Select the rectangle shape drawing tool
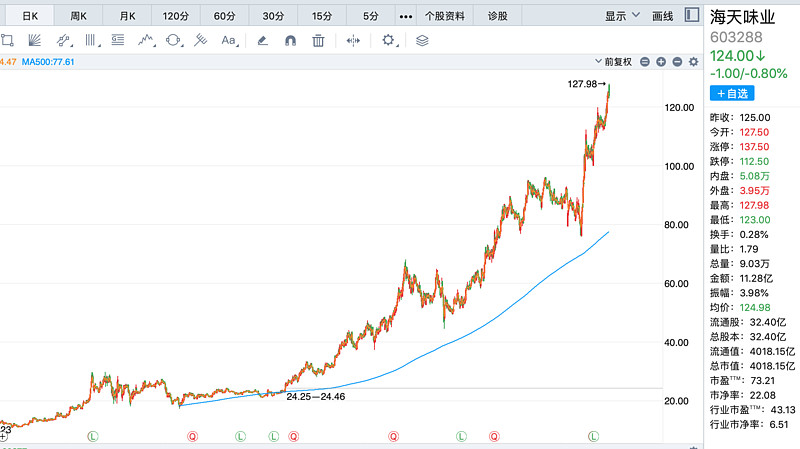The height and width of the screenshot is (449, 800). (x=8, y=40)
